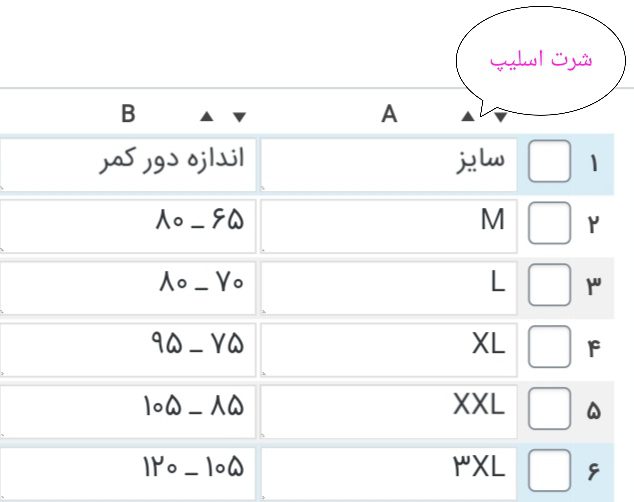Image resolution: width=634 pixels, height=502 pixels.
Task: Click the sort ascending arrow for column A
Action: pyautogui.click(x=468, y=116)
